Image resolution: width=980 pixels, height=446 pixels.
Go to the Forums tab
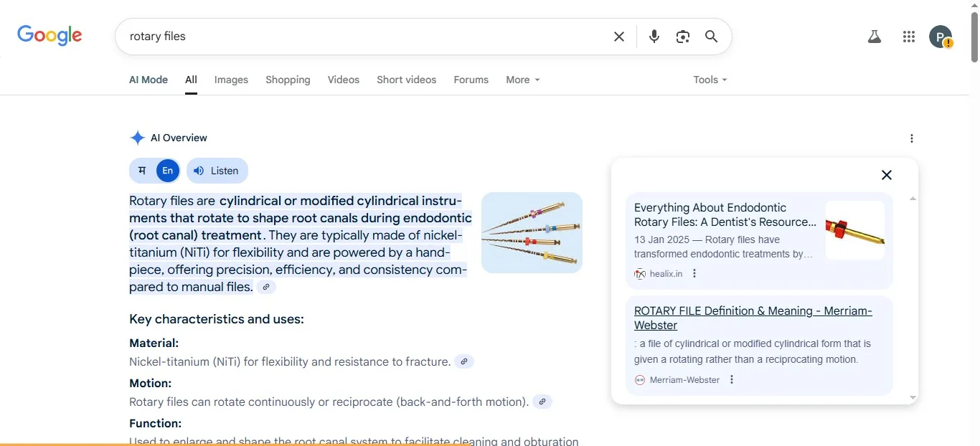coord(471,80)
